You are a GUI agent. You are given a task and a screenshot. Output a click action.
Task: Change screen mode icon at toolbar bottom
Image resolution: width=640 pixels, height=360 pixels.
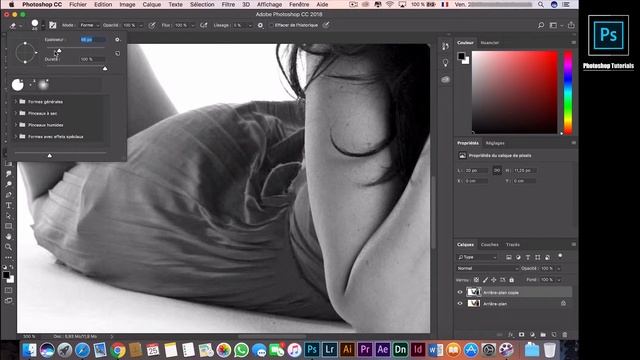click(9, 301)
